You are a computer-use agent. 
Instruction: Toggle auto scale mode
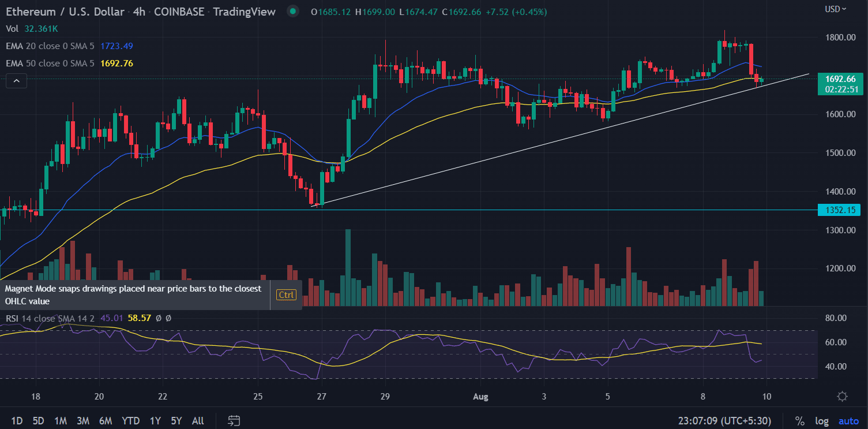point(848,420)
